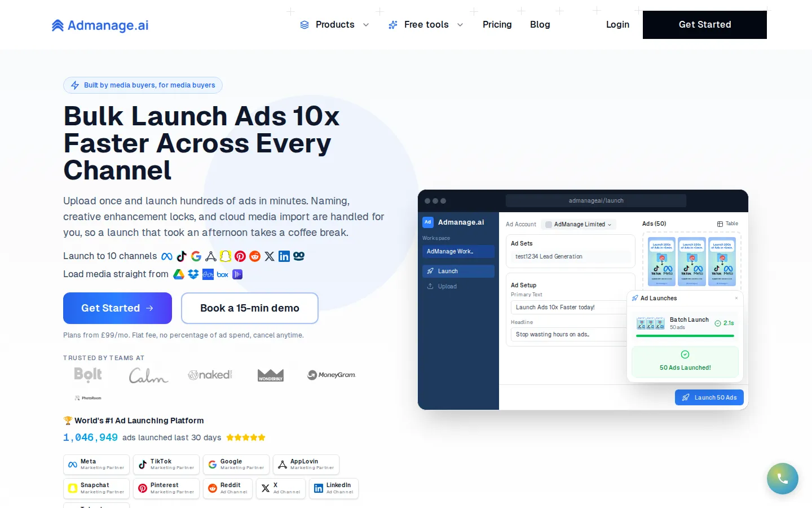This screenshot has height=508, width=812.
Task: Click the Dropbox media source icon
Action: click(193, 274)
